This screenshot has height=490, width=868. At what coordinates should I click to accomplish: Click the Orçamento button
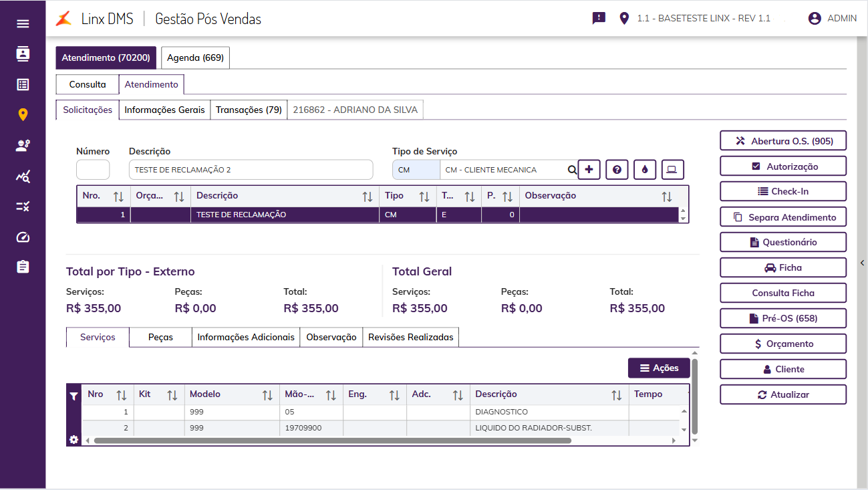(783, 344)
